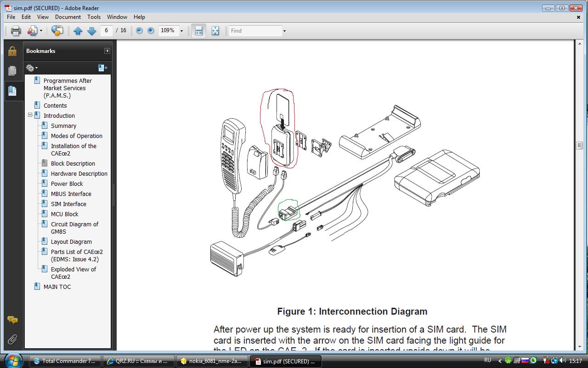The height and width of the screenshot is (368, 588).
Task: Collapse the Bookmarks panel with arrow button
Action: coord(107,51)
